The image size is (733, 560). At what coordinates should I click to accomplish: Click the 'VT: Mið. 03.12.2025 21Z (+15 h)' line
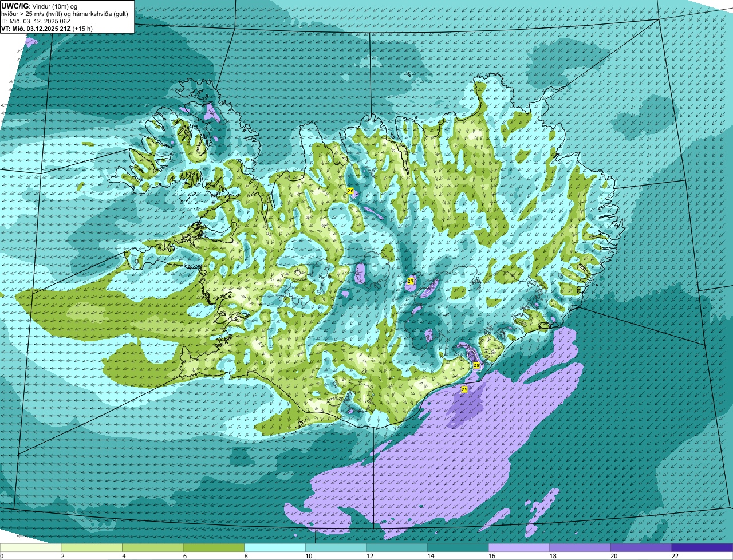(47, 28)
